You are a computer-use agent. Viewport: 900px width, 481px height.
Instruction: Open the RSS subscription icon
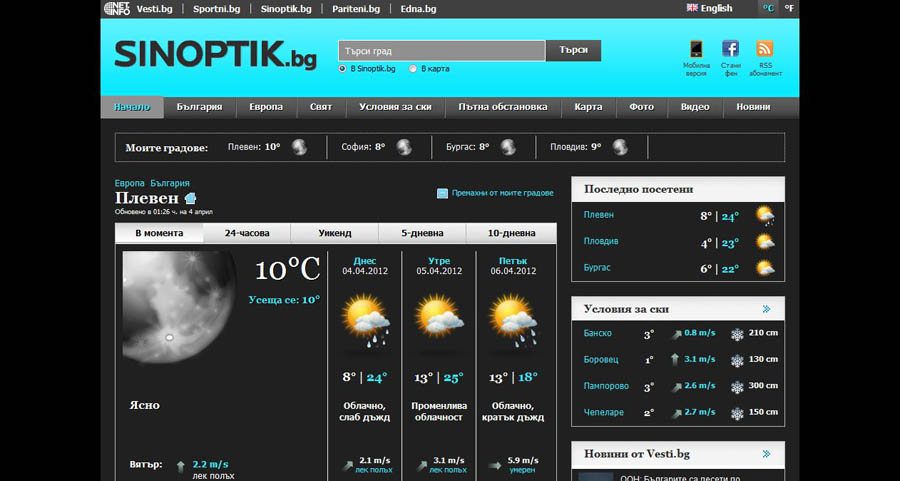tap(765, 48)
